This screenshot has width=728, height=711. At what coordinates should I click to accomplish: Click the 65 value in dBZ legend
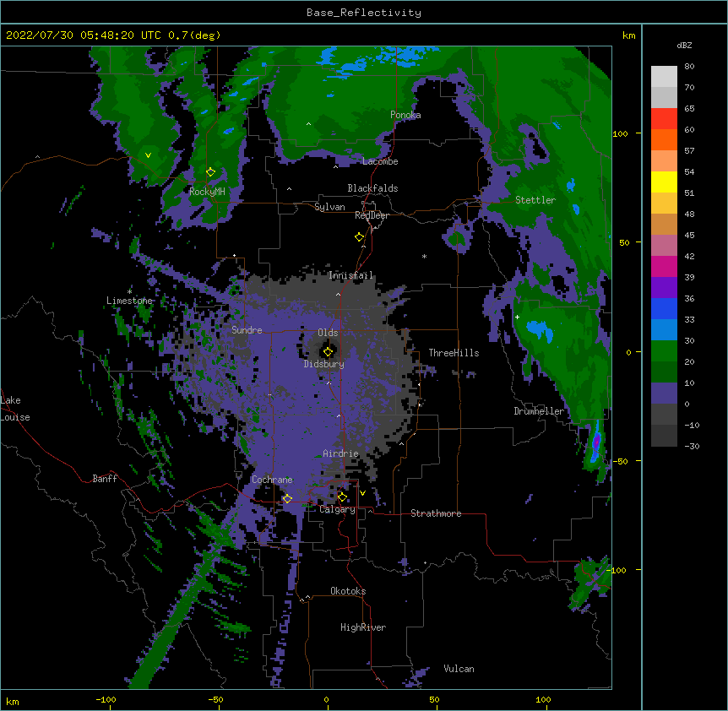[689, 108]
